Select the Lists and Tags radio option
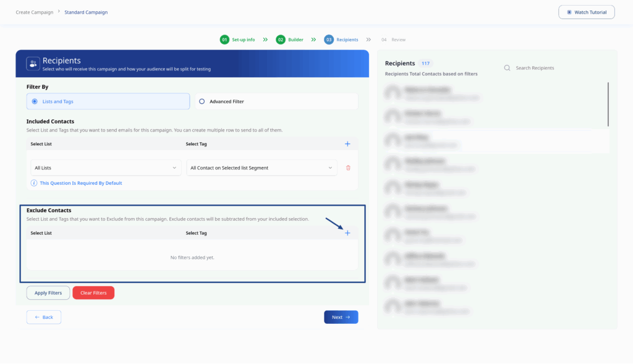This screenshot has height=364, width=633. point(35,101)
